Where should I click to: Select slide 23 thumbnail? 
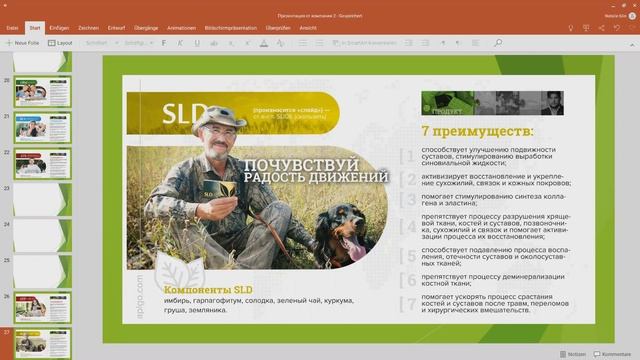point(43,200)
